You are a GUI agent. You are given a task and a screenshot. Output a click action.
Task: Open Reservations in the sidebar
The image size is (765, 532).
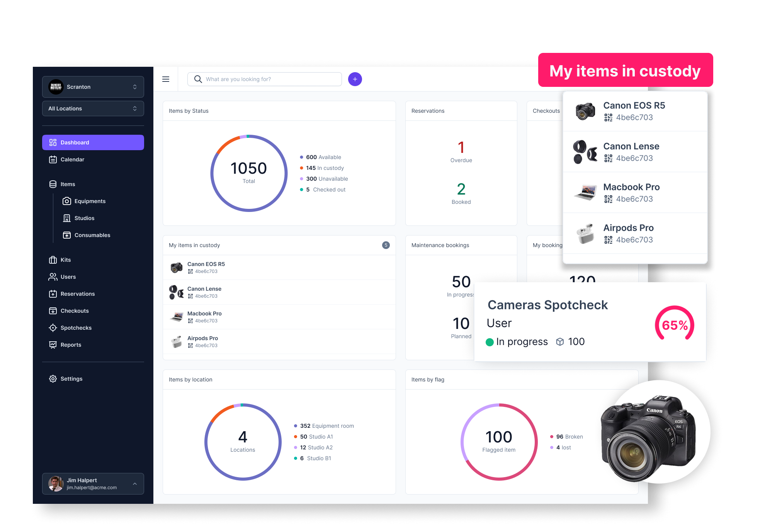point(93,294)
